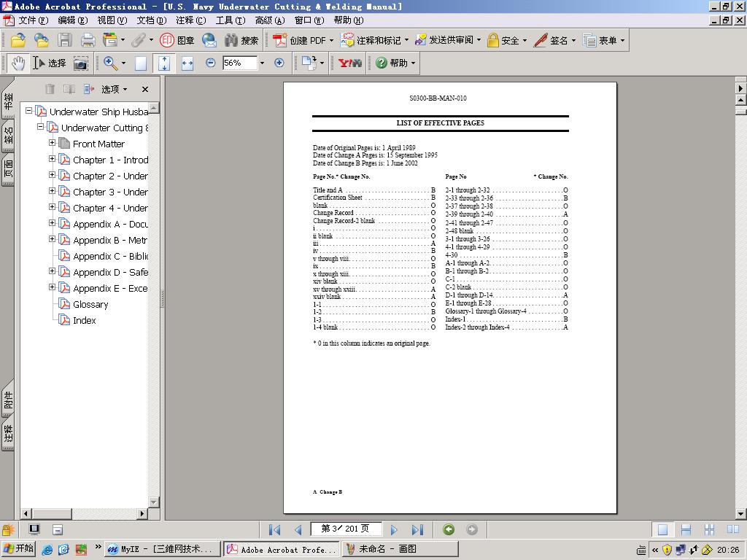This screenshot has height=560, width=747.
Task: Switch to Facing pages layout
Action: 732,529
